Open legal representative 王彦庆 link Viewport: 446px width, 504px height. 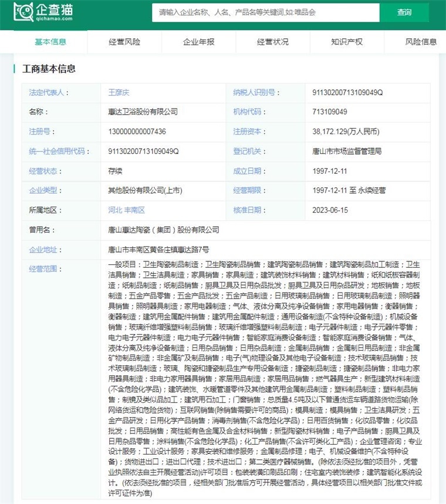tap(119, 93)
